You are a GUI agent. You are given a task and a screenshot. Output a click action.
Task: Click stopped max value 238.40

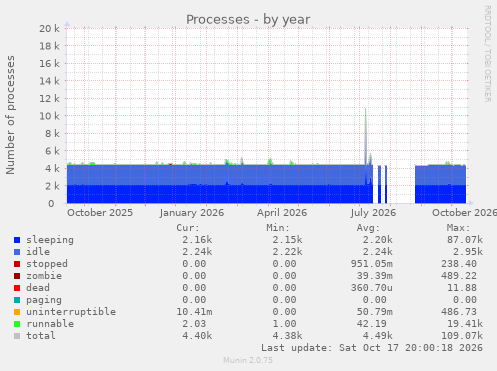459,264
